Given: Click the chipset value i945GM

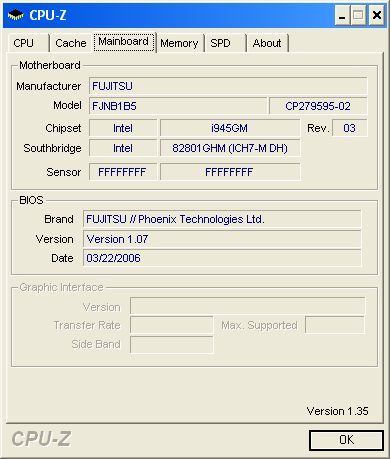Looking at the screenshot, I should point(230,128).
